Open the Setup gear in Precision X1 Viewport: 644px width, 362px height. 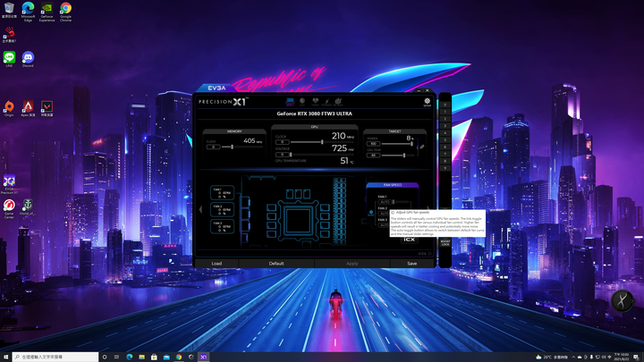click(x=428, y=101)
